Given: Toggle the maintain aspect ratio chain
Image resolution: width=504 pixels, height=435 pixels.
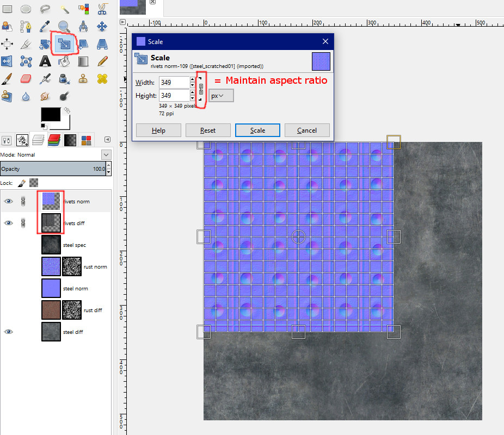Looking at the screenshot, I should point(200,89).
